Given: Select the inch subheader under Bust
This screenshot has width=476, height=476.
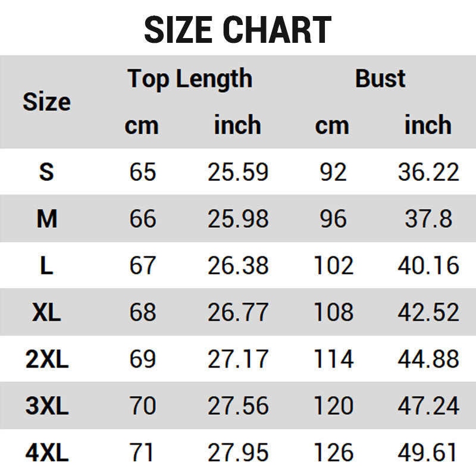Looking at the screenshot, I should 428,126.
